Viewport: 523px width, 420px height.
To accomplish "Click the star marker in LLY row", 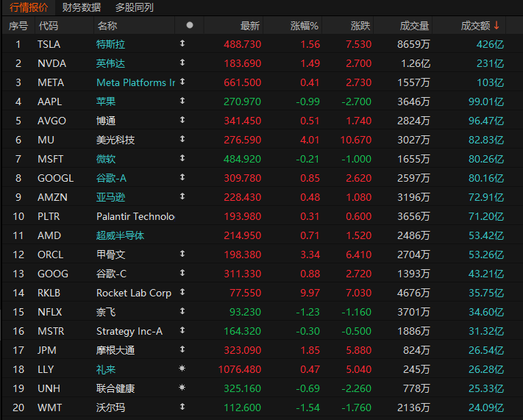I will point(182,369).
